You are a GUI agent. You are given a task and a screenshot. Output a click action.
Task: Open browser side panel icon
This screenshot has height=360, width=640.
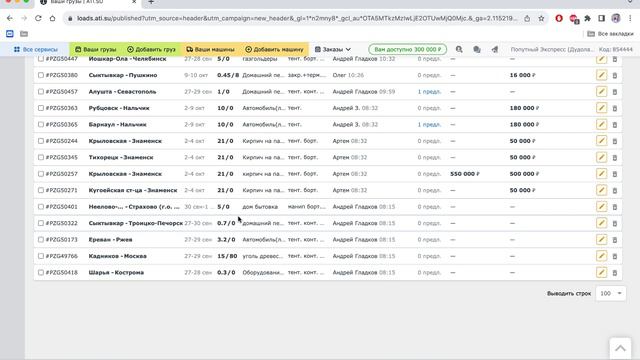point(601,18)
